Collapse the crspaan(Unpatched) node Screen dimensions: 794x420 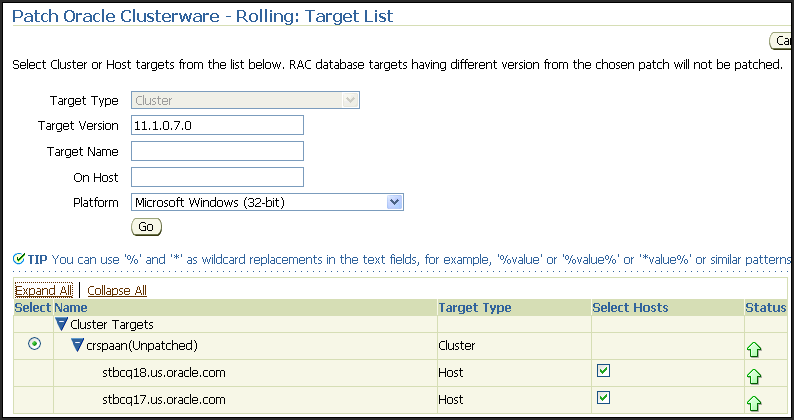[x=77, y=346]
